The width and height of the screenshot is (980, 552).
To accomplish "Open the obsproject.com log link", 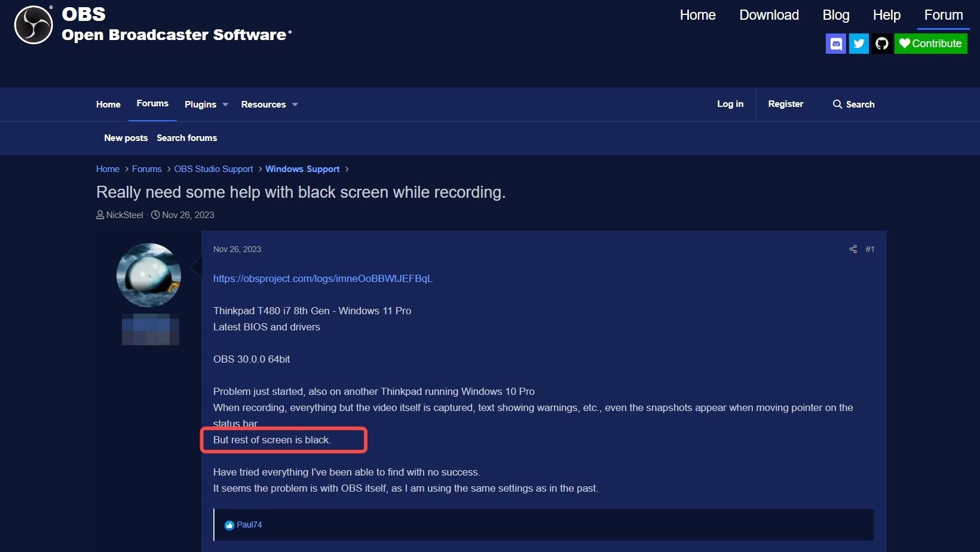I will [323, 278].
